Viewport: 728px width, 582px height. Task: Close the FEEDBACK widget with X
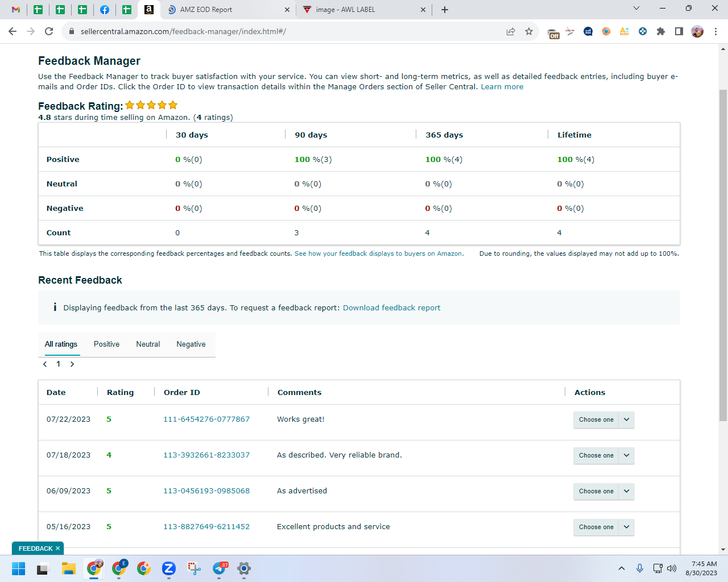(57, 548)
